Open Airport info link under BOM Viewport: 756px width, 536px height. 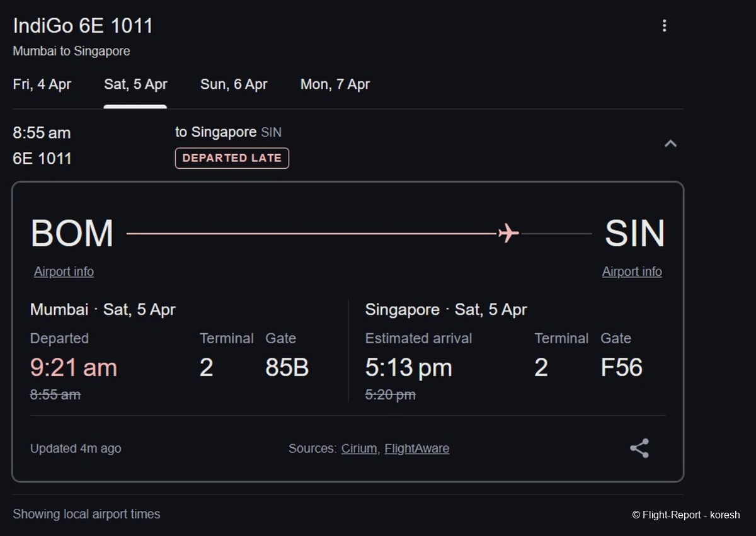point(64,271)
